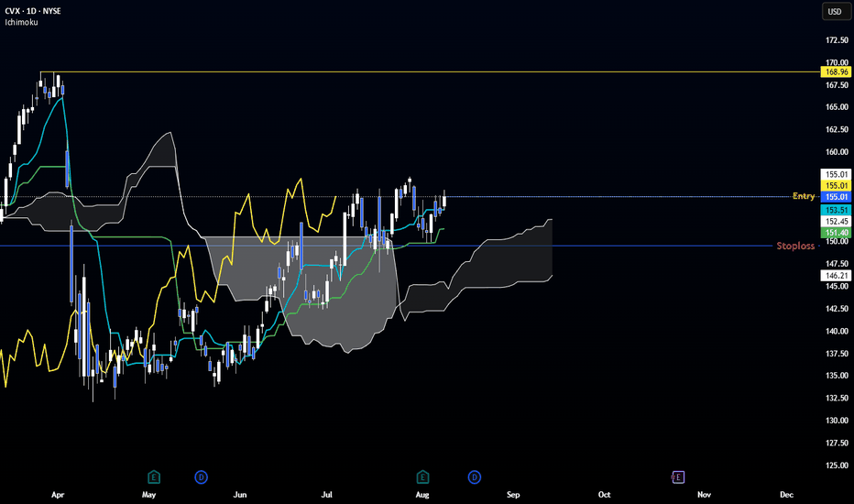Click the Jul label on time axis

326,495
